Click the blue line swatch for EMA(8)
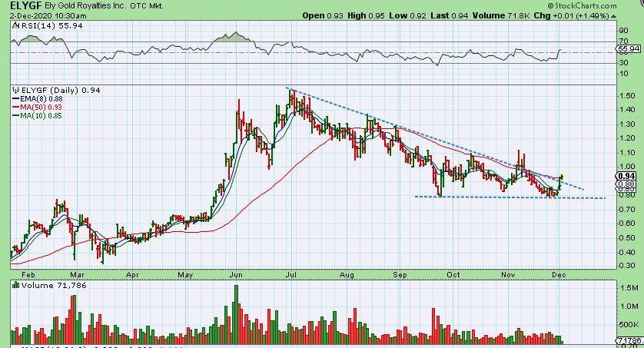Screen dimensions: 644x348 point(16,99)
